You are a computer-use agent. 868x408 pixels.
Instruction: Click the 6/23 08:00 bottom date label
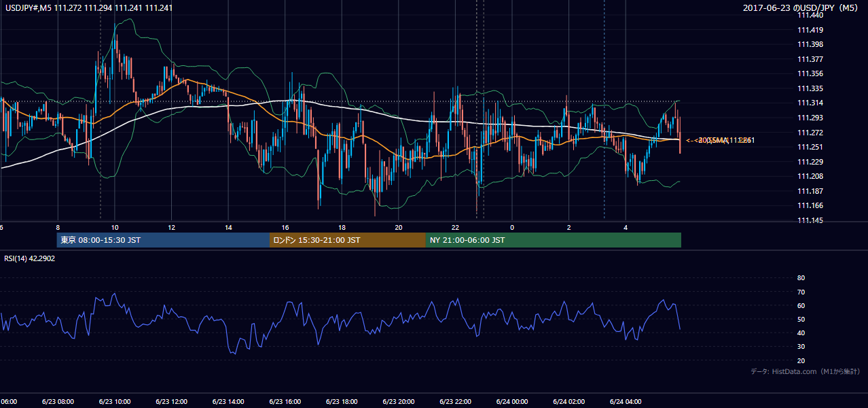[x=58, y=401]
